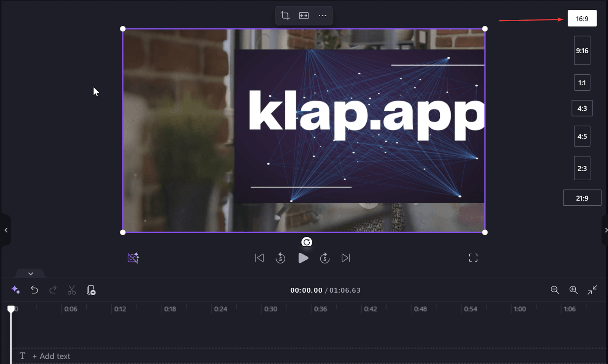Select the 16:9 aspect ratio
Viewport: 608px width, 364px height.
click(x=582, y=19)
